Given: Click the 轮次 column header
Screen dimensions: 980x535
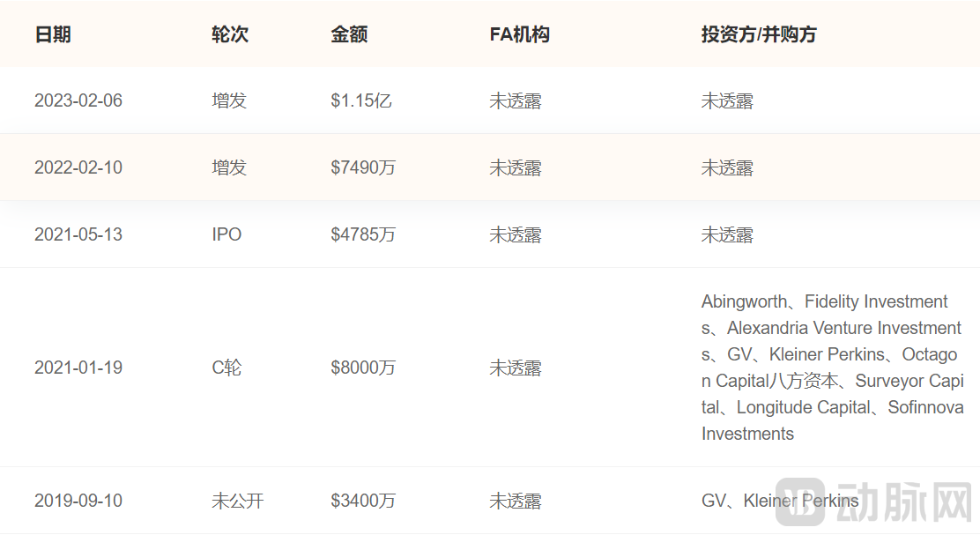Looking at the screenshot, I should (x=229, y=34).
